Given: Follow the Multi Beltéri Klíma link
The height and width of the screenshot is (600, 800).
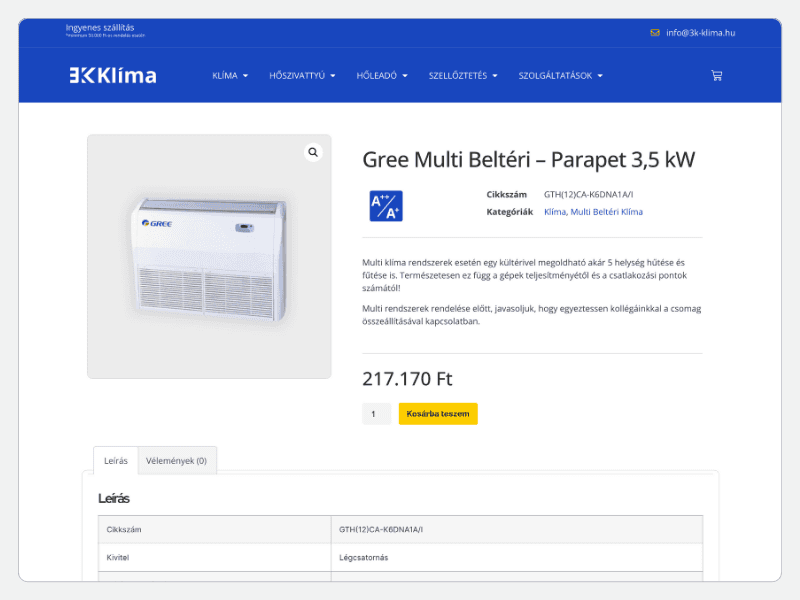Looking at the screenshot, I should click(x=607, y=212).
